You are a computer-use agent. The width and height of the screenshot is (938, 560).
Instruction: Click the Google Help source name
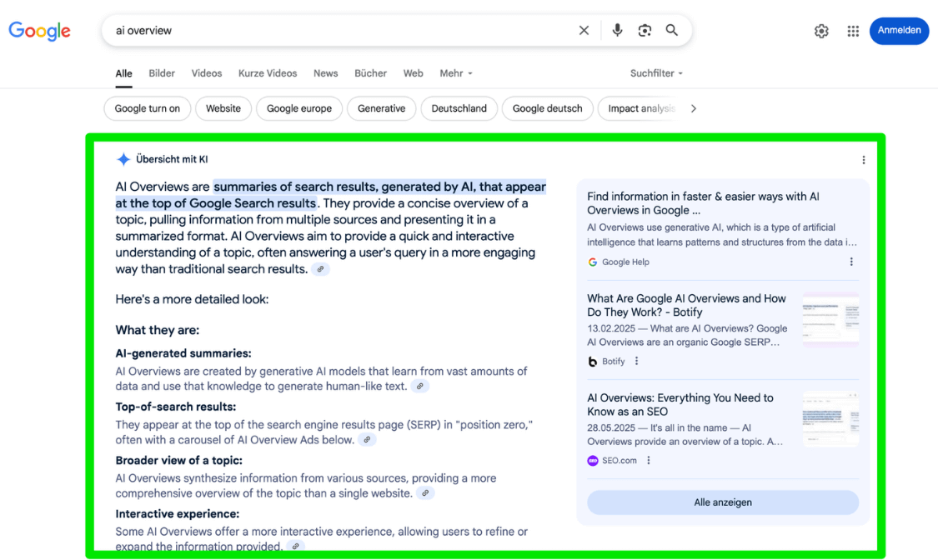coord(625,262)
